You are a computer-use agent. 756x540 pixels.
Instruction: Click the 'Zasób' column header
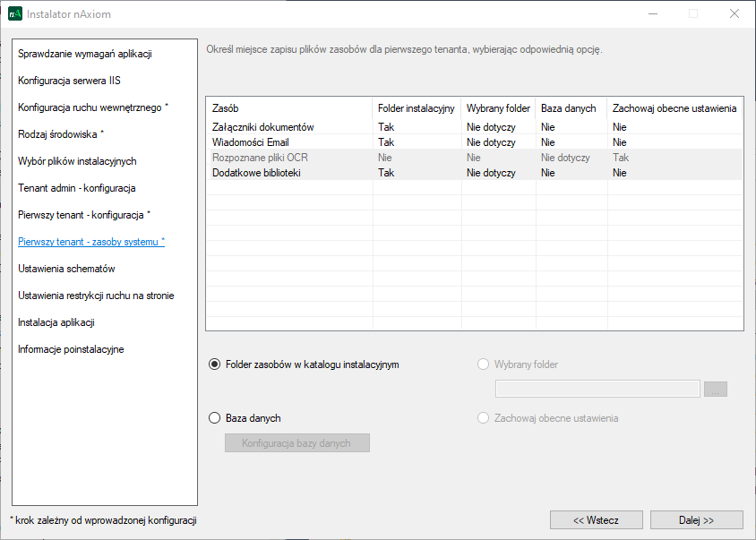289,108
